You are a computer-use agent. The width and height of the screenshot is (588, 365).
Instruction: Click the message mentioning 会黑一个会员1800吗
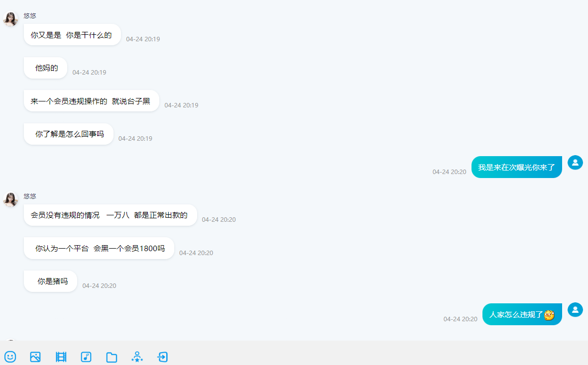click(x=99, y=249)
